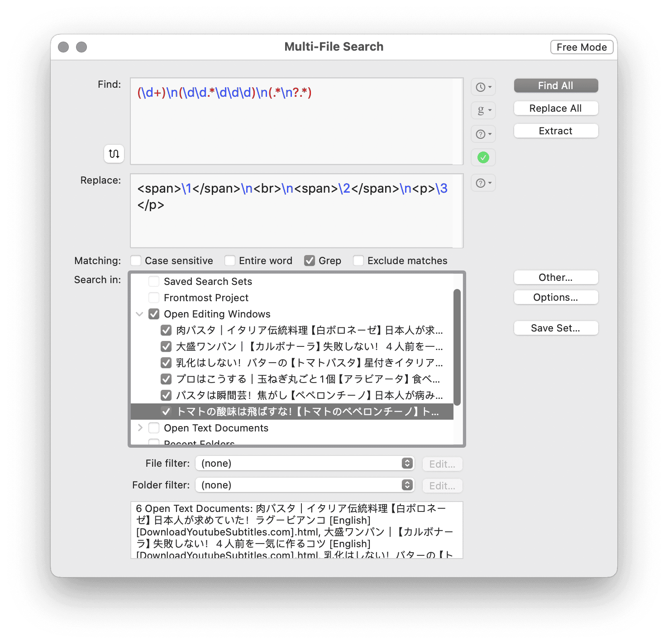Viewport: 668px width, 644px height.
Task: Click the gray close window button
Action: [63, 47]
